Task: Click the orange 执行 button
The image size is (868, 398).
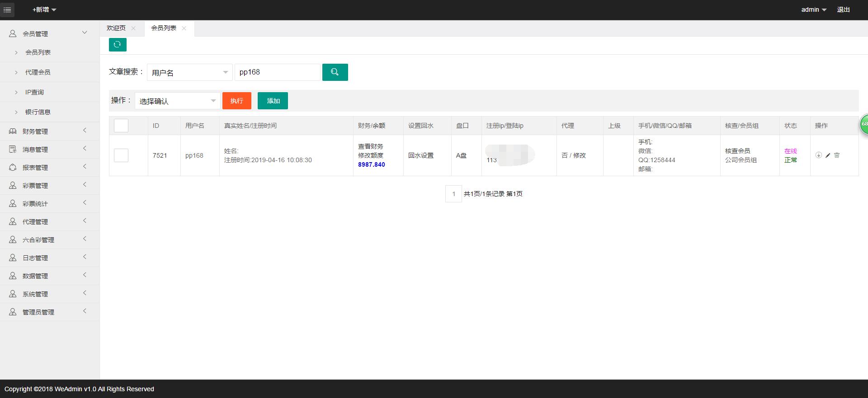Action: (236, 101)
